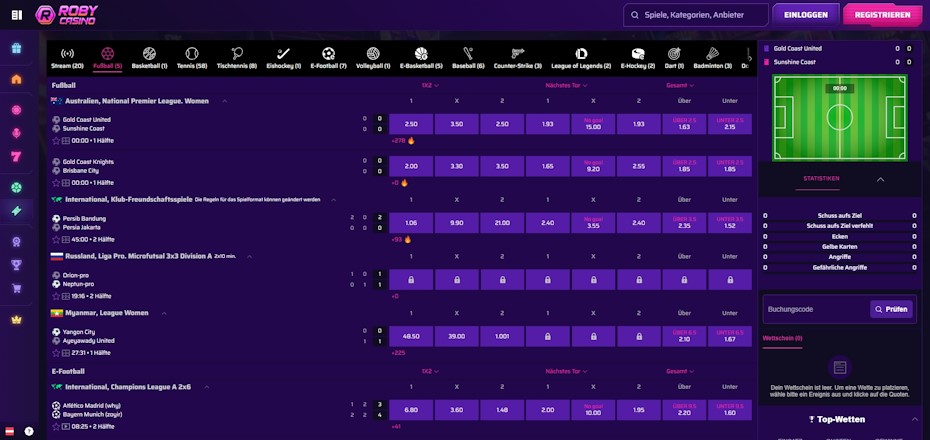Open the trophy tournaments icon
The width and height of the screenshot is (930, 440).
tap(17, 265)
